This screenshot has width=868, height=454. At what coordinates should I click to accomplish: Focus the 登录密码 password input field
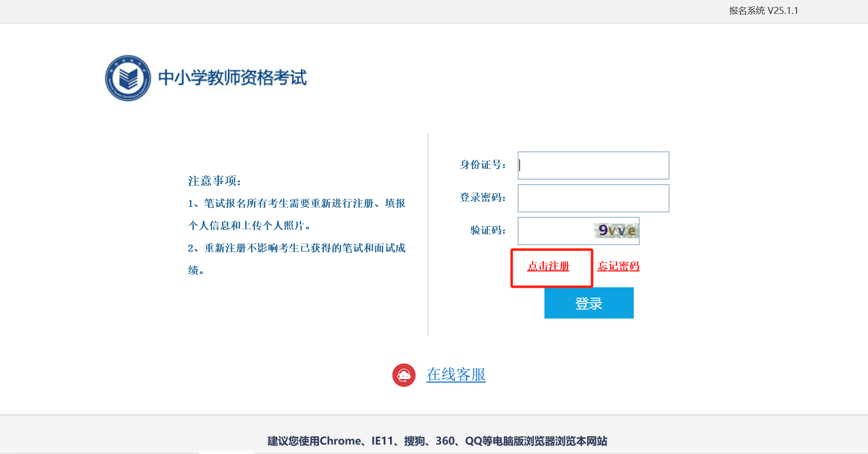click(593, 198)
